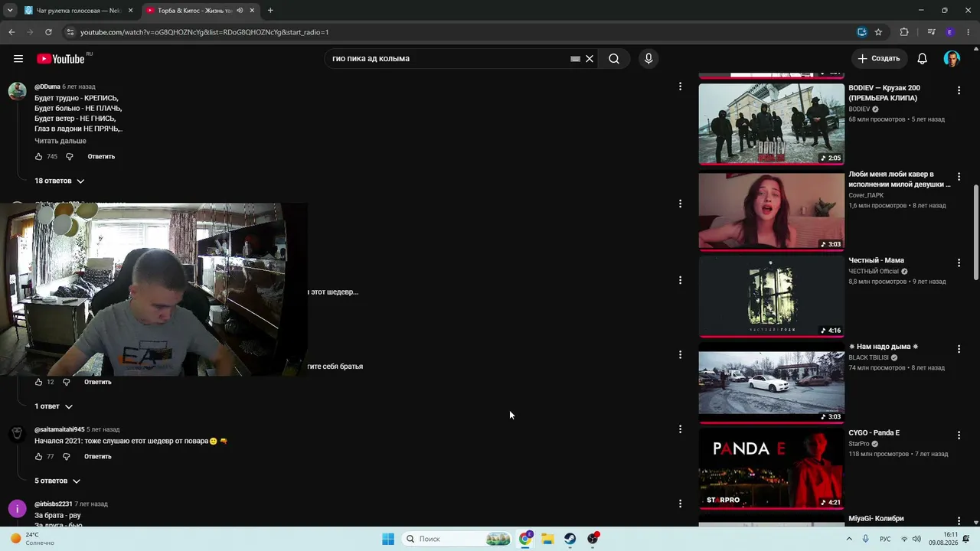
Task: Reload the current page
Action: (x=48, y=32)
